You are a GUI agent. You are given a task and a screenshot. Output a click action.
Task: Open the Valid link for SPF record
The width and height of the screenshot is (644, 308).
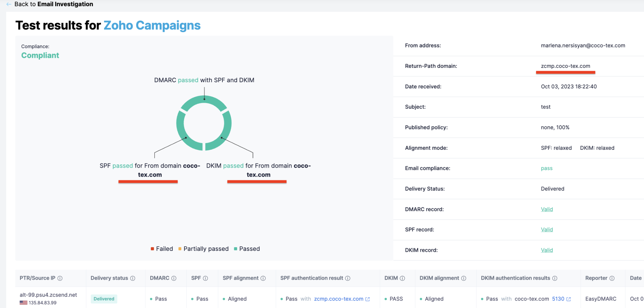click(547, 230)
